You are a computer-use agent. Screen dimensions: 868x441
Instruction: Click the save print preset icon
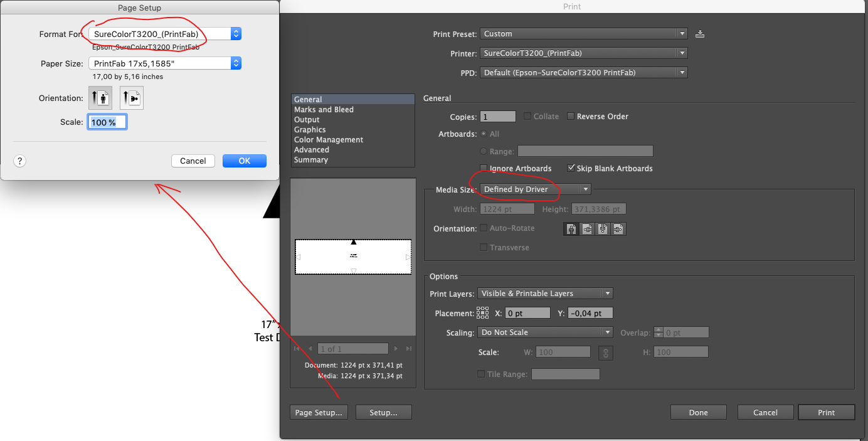pos(700,34)
